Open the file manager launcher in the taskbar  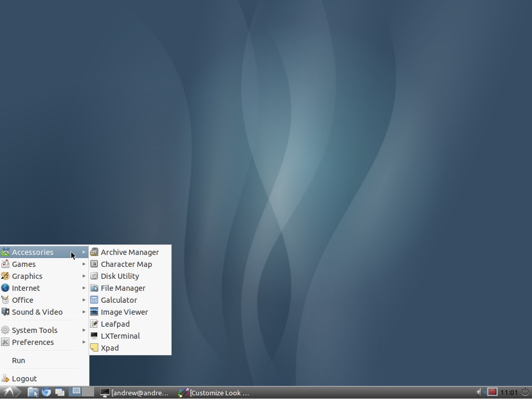coord(33,393)
